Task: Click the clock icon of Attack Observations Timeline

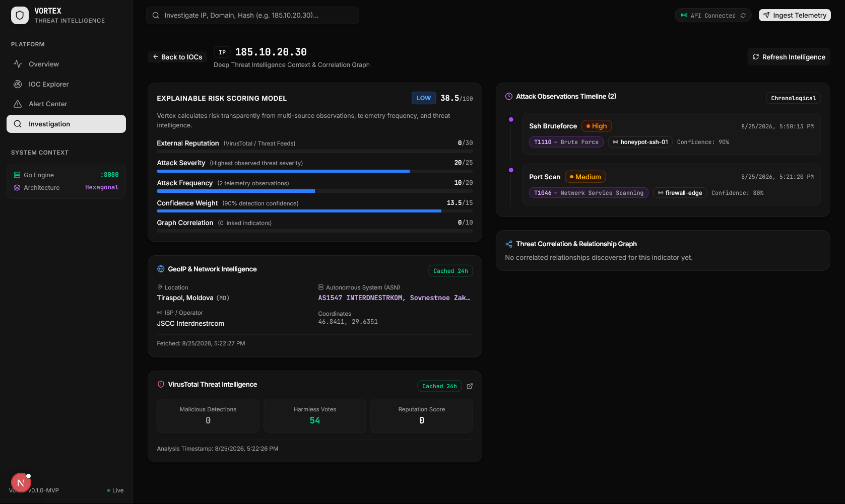Action: tap(509, 96)
